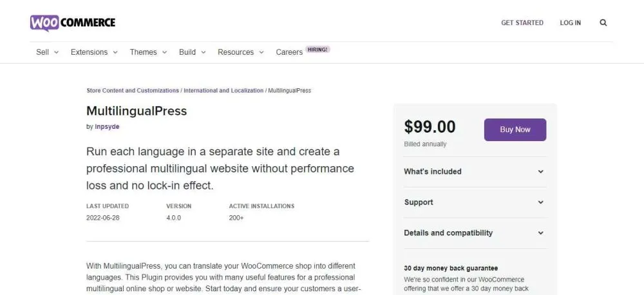Open the Build dropdown menu
Screen dimensions: 644x295
click(x=192, y=52)
